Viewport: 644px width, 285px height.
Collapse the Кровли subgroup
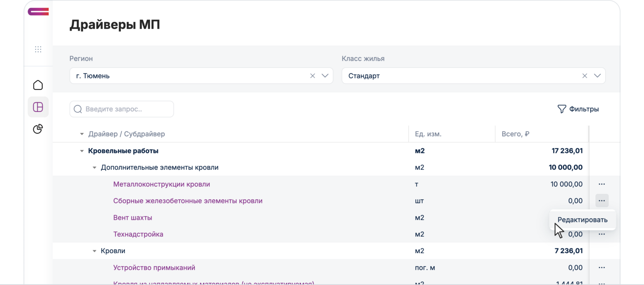click(94, 251)
